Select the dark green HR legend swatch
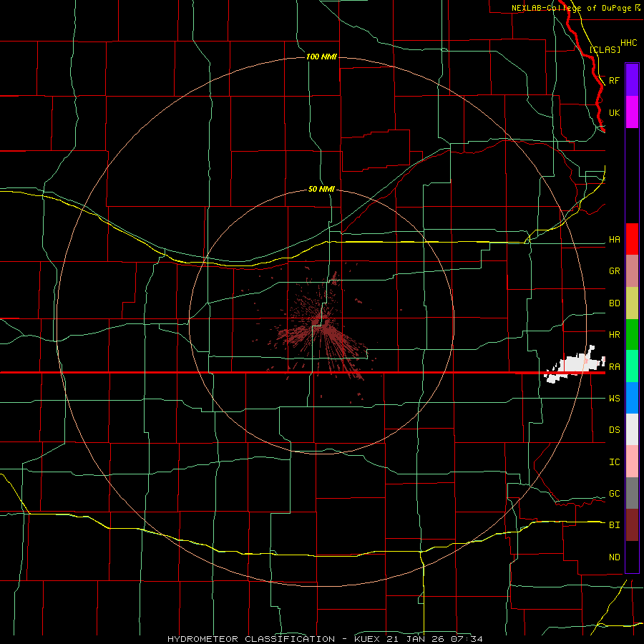Screen dimensions: 644x644 [x=632, y=335]
